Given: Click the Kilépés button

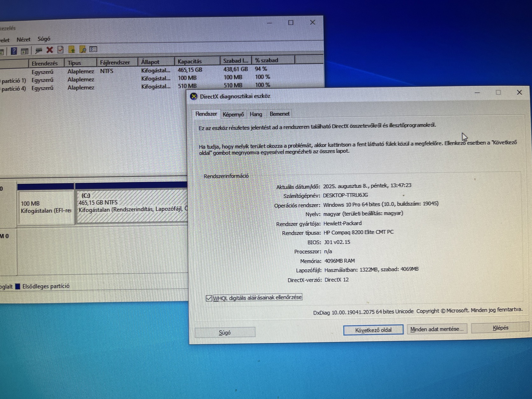Looking at the screenshot, I should (x=500, y=328).
